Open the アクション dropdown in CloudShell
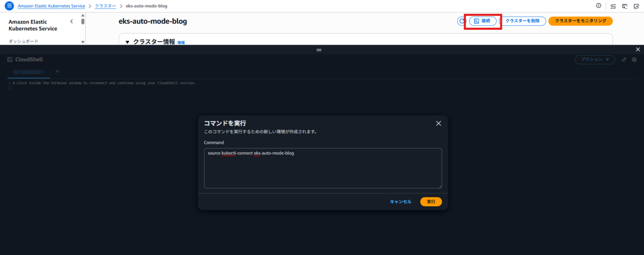The height and width of the screenshot is (255, 644). (x=595, y=59)
